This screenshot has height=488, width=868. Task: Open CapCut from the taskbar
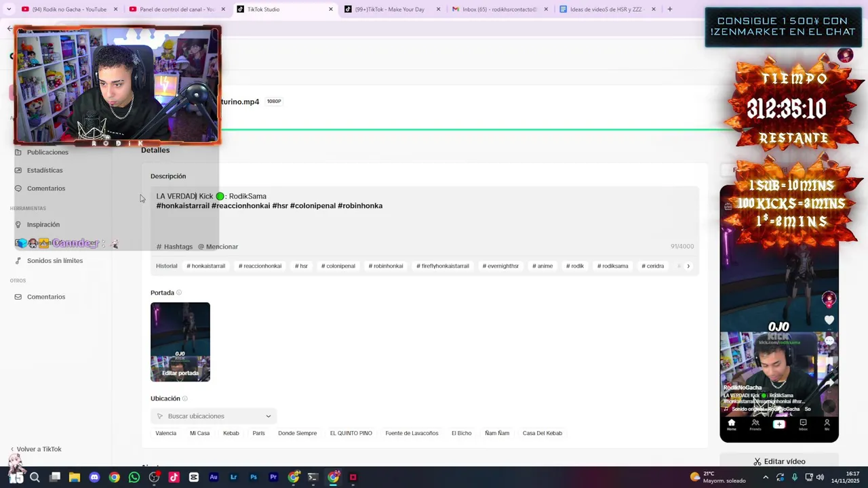pyautogui.click(x=194, y=477)
